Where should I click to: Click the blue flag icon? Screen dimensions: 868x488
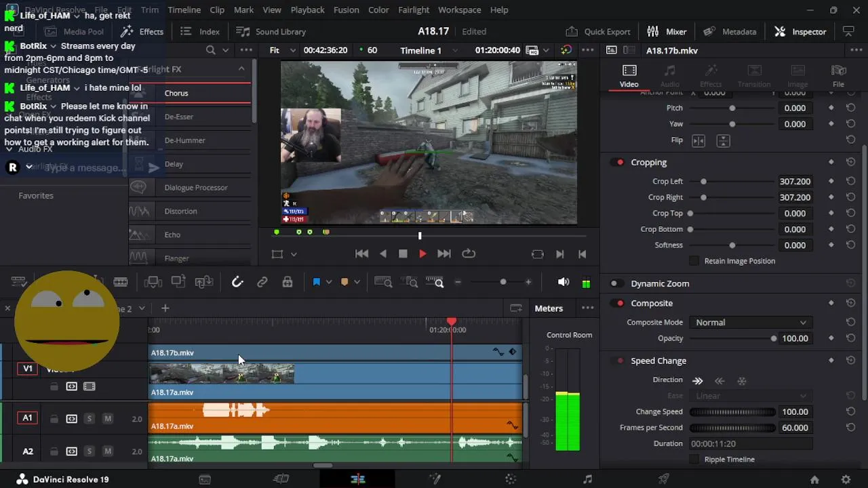(316, 282)
